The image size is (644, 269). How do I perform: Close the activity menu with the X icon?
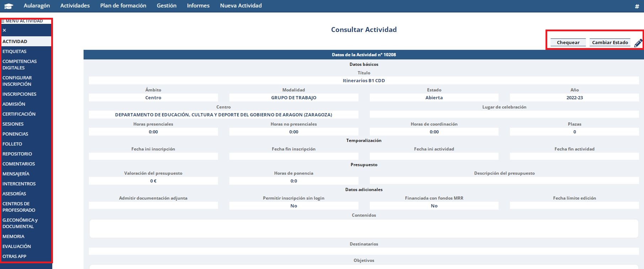[x=4, y=30]
